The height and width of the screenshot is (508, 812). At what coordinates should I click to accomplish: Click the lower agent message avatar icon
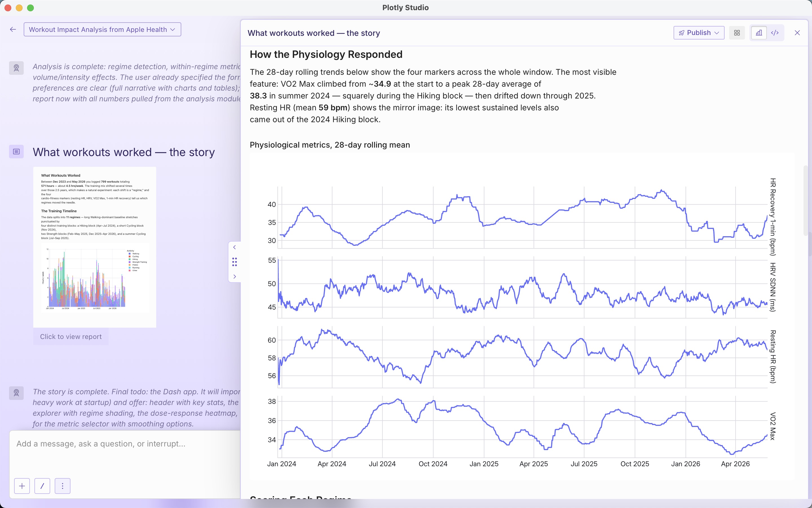click(x=16, y=393)
